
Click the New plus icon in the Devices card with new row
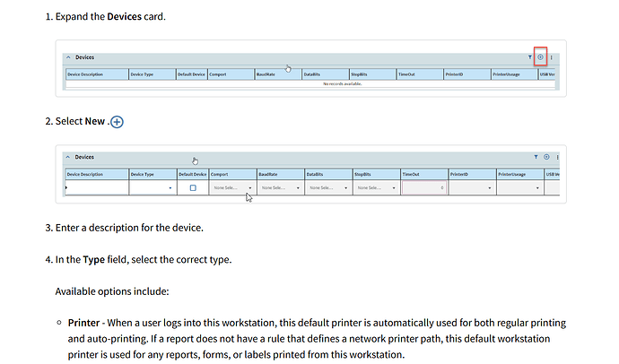(x=546, y=157)
